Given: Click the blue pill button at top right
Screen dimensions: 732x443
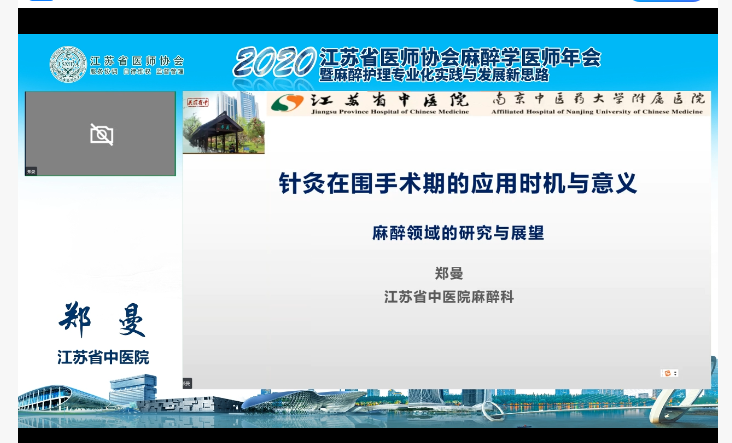Looking at the screenshot, I should [x=658, y=2].
